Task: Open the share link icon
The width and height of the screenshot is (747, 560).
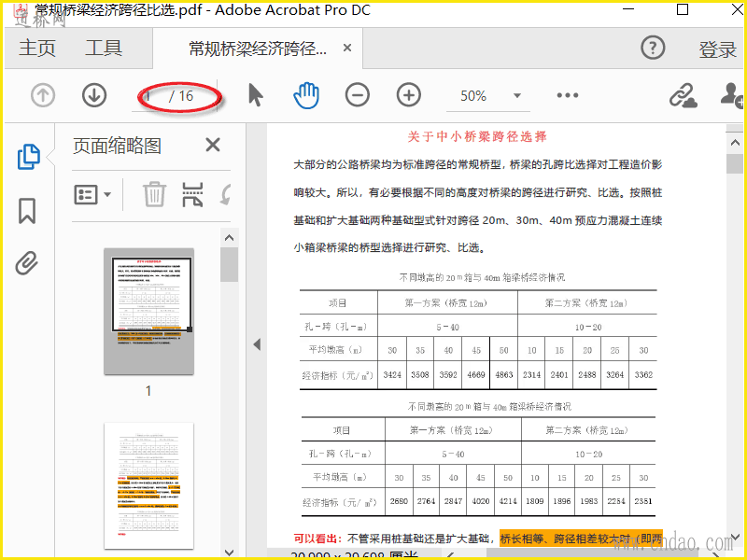Action: [683, 95]
